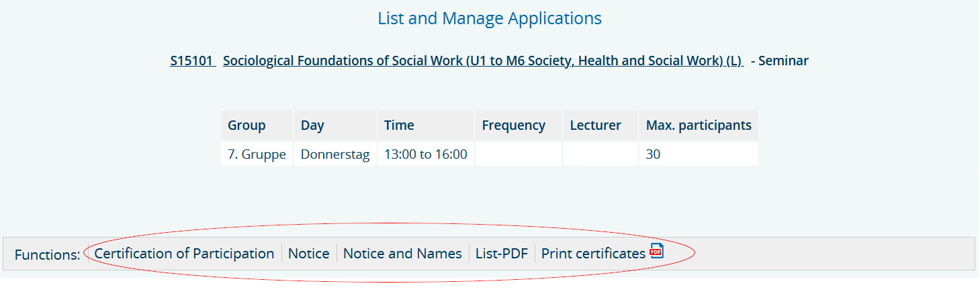The height and width of the screenshot is (294, 980).
Task: Click the Functions label in the bar
Action: 47,255
